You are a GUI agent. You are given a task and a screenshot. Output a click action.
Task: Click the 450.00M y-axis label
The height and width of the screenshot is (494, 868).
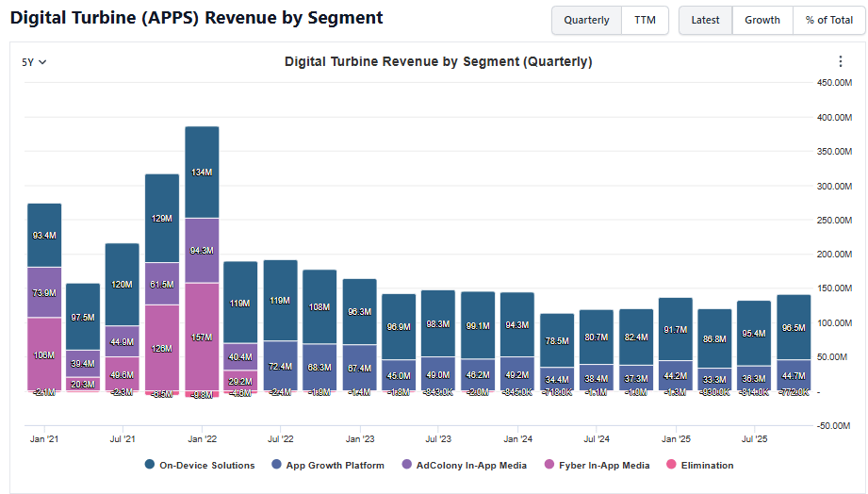tap(834, 83)
